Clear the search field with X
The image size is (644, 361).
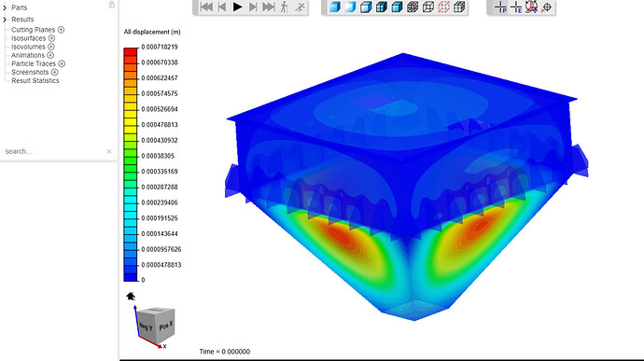coord(109,151)
